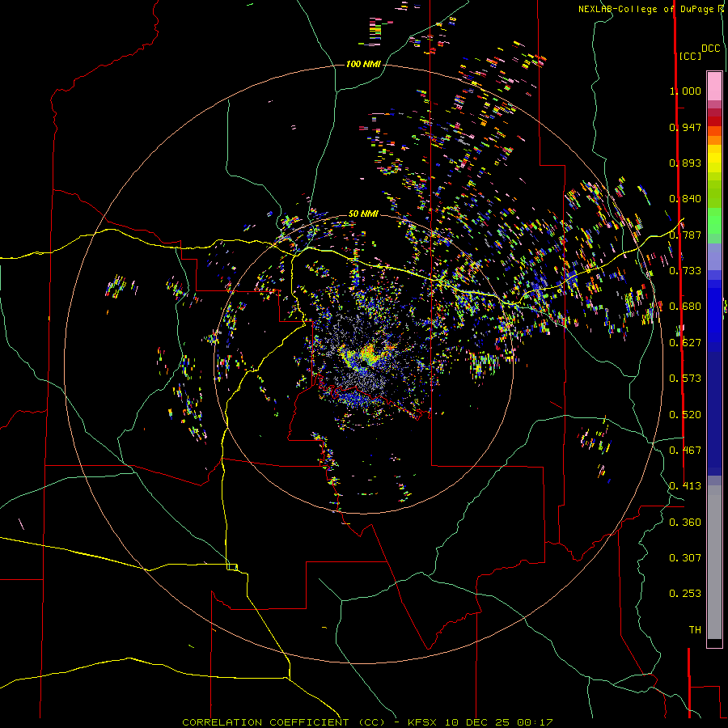Image resolution: width=728 pixels, height=728 pixels.
Task: Click the 0.680 scale value
Action: [x=685, y=307]
